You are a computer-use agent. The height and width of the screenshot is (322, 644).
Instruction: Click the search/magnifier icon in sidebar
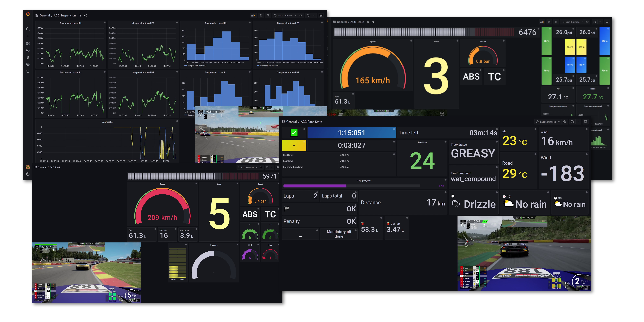click(27, 29)
